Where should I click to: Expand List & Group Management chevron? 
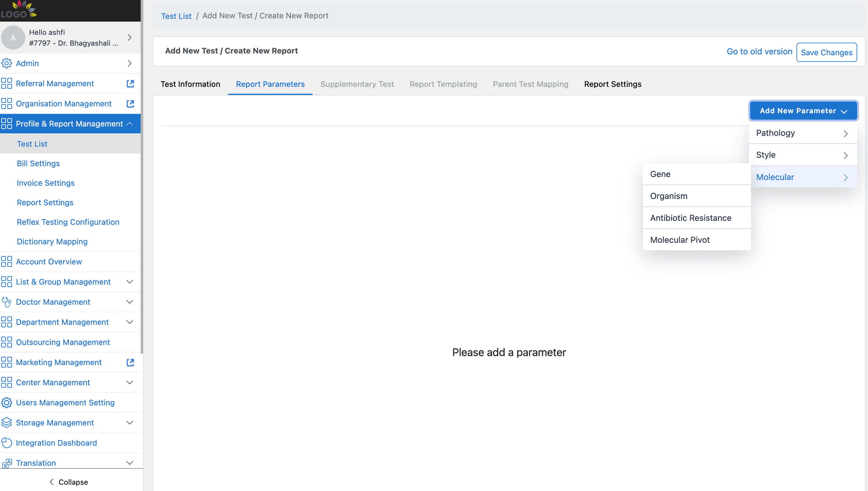pyautogui.click(x=130, y=282)
